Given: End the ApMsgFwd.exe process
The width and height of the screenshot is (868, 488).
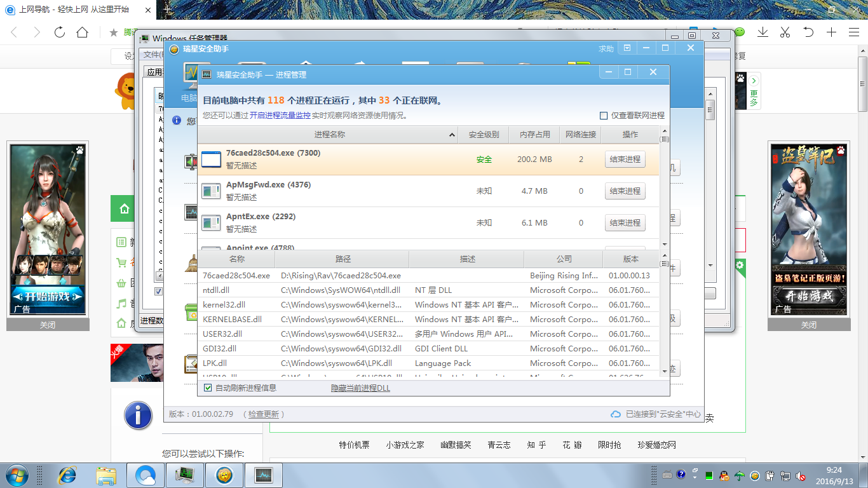Looking at the screenshot, I should pos(625,191).
